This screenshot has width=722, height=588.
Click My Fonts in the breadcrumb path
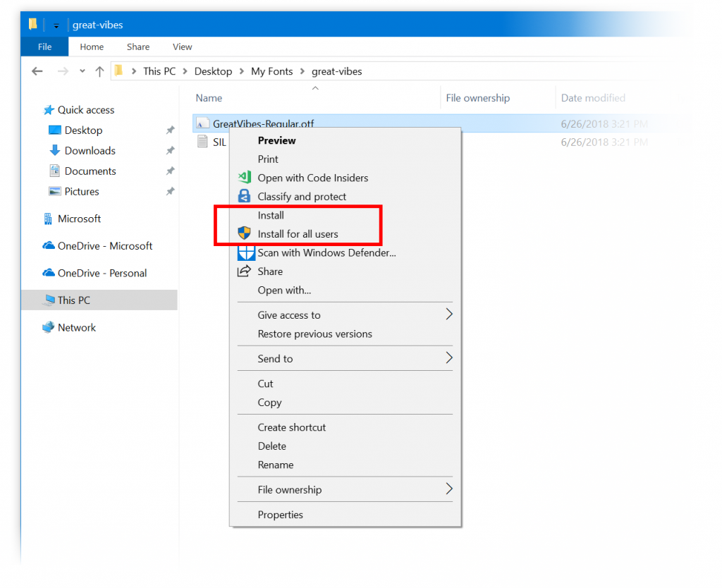tap(271, 71)
